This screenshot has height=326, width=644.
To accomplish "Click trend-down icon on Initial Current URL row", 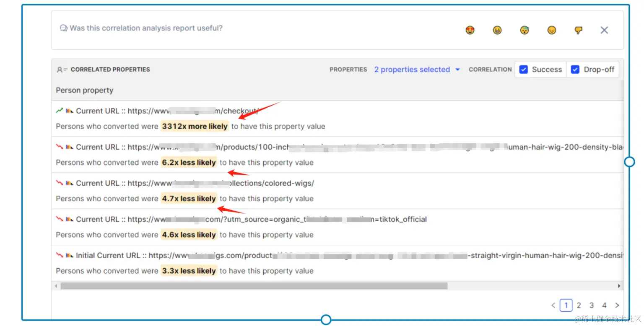I will [x=60, y=255].
